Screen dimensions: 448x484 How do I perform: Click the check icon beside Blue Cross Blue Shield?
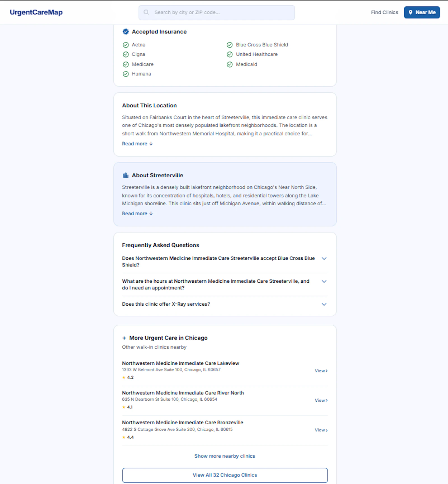(230, 45)
